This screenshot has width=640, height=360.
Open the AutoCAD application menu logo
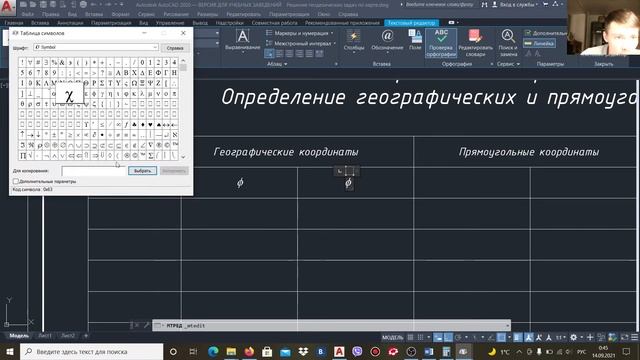[x=7, y=7]
